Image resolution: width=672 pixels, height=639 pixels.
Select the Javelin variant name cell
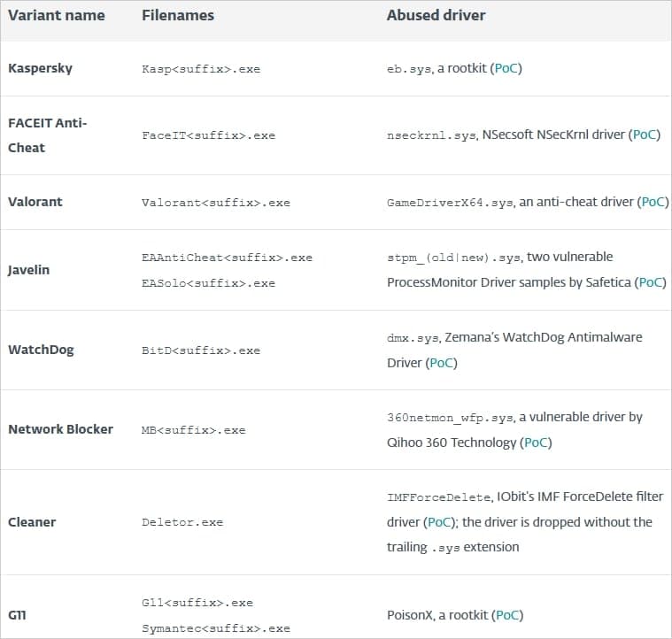28,270
